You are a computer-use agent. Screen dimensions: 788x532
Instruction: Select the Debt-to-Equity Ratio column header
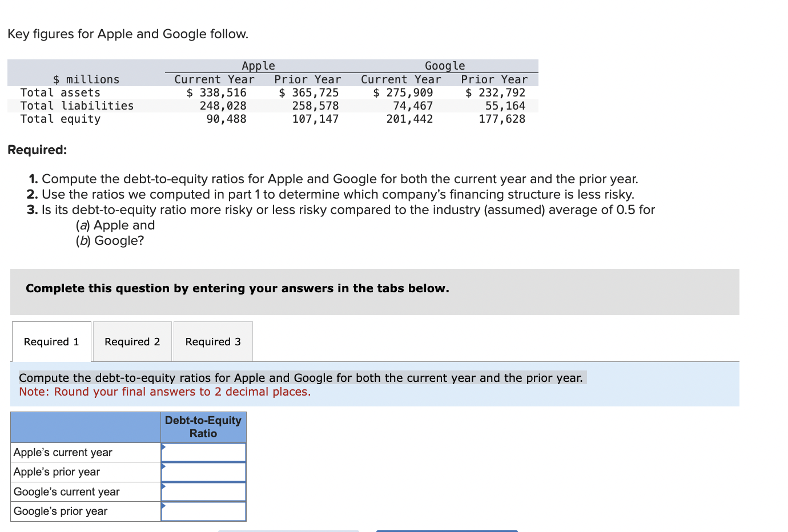[203, 426]
